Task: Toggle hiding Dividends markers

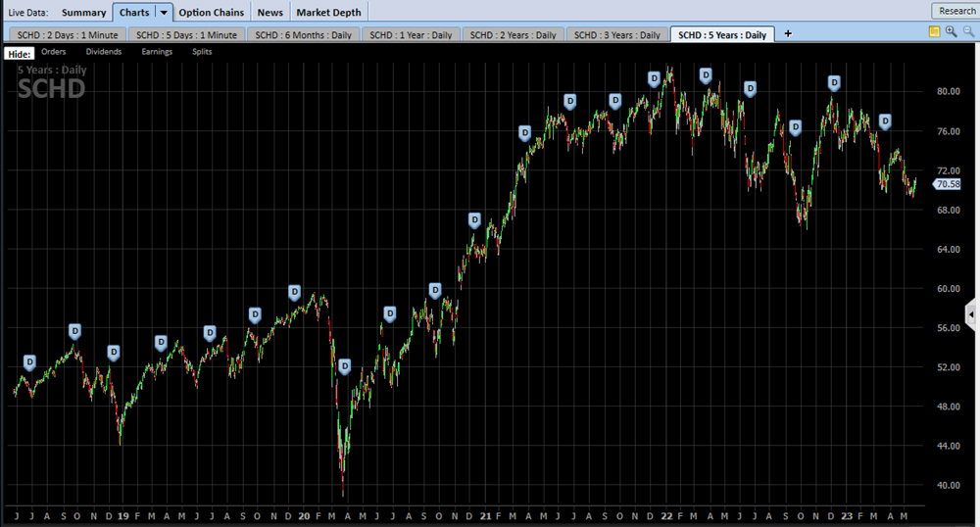Action: [104, 52]
